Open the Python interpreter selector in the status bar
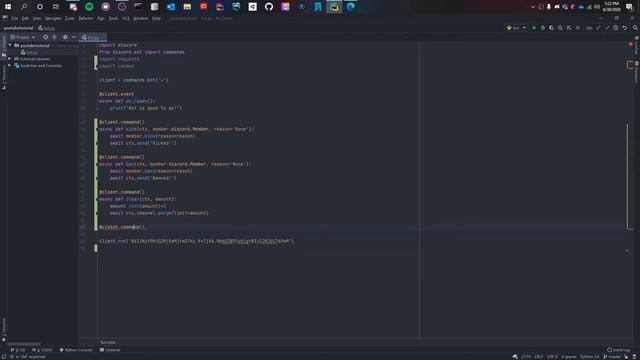Image resolution: width=640 pixels, height=360 pixels. [x=589, y=357]
